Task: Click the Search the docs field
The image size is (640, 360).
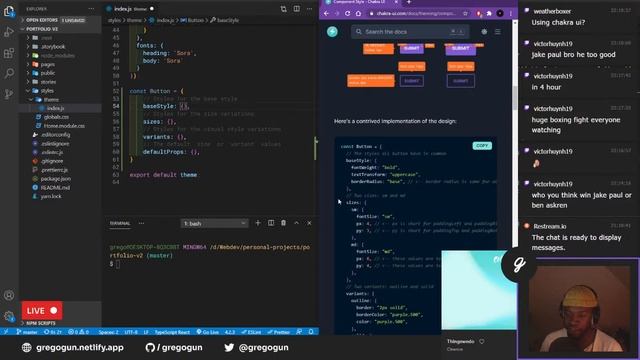Action: (x=410, y=31)
